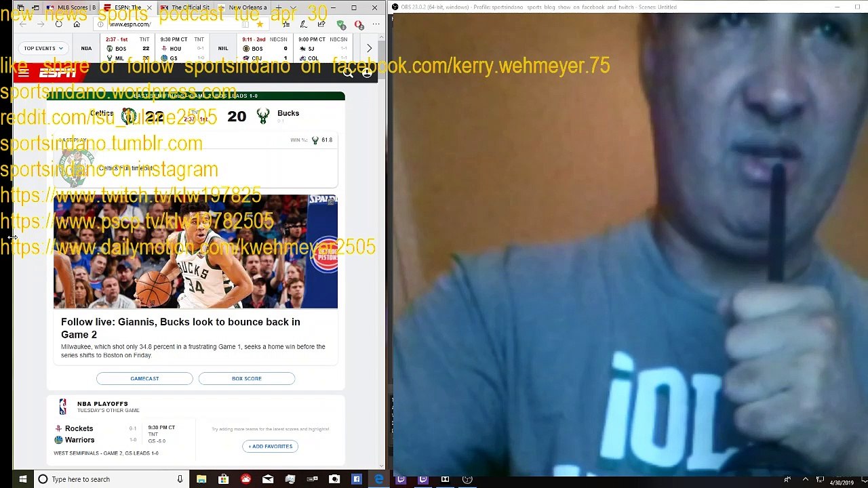This screenshot has height=488, width=868.
Task: Click the favorites star in address bar
Action: (x=259, y=24)
